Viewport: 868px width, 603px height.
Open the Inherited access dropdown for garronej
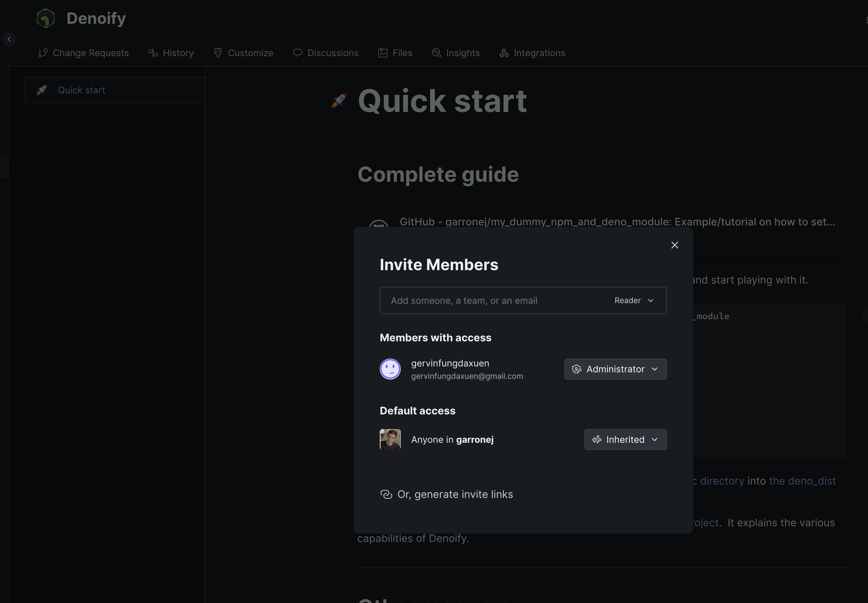pyautogui.click(x=625, y=439)
